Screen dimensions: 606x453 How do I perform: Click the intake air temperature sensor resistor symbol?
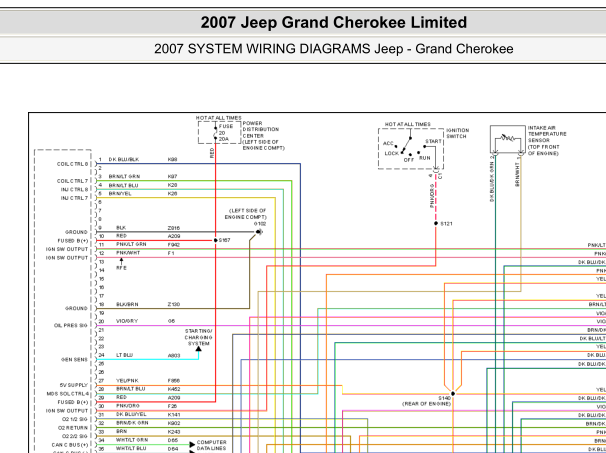point(507,138)
